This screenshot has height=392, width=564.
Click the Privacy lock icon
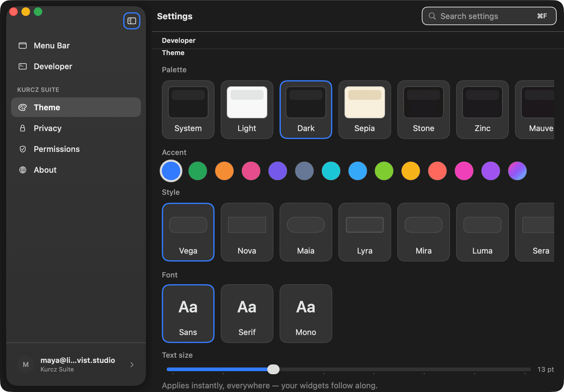coord(23,128)
